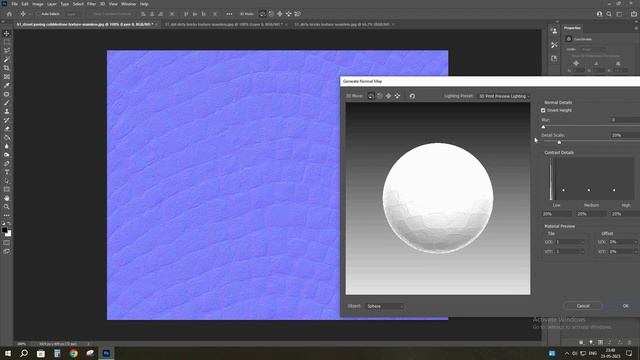
Task: Click the Medium point in contrast graph
Action: [589, 190]
